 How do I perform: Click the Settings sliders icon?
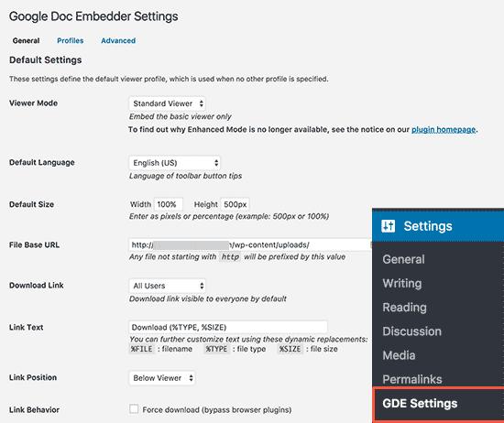pos(388,226)
